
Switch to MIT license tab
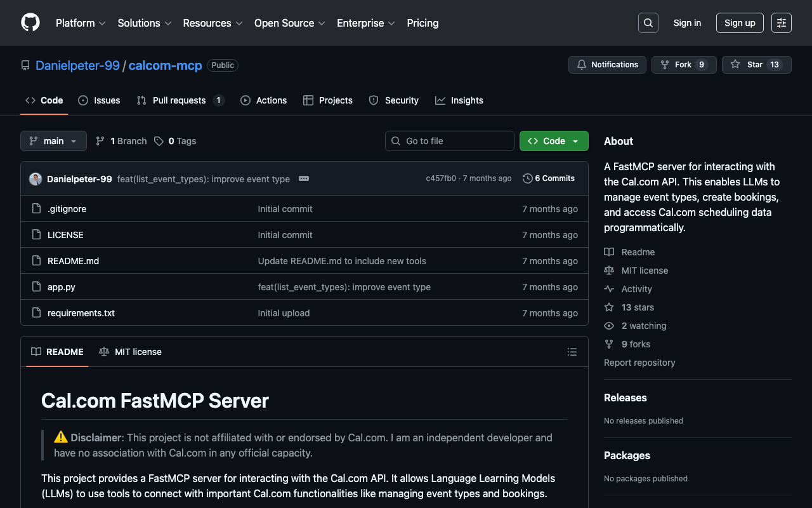pos(131,352)
